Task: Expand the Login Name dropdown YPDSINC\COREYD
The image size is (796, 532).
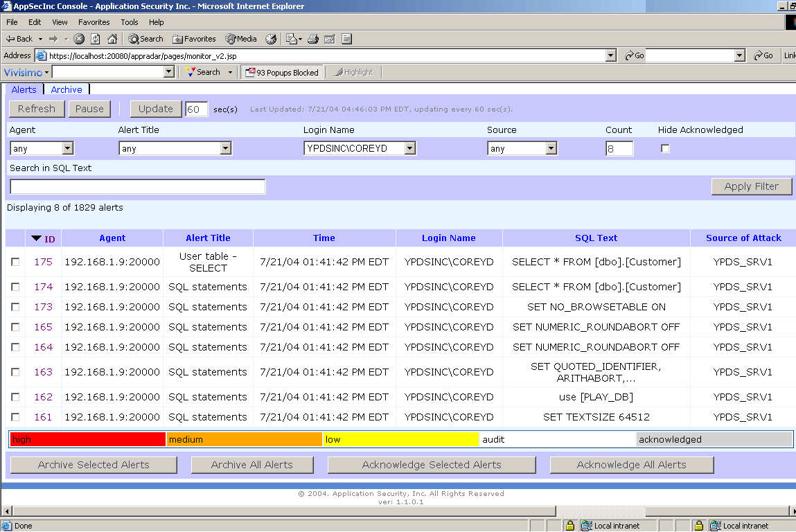Action: [410, 148]
